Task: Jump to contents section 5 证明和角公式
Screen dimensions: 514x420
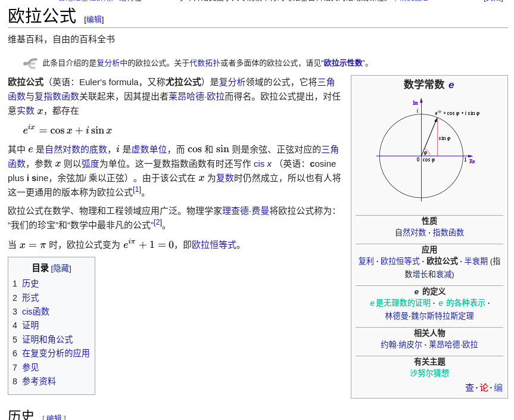Action: [x=48, y=340]
